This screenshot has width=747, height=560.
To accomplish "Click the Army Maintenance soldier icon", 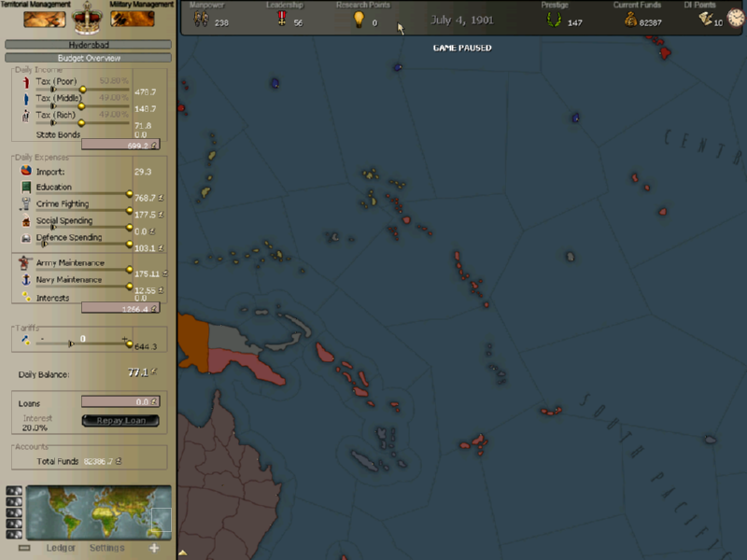I will pos(25,263).
